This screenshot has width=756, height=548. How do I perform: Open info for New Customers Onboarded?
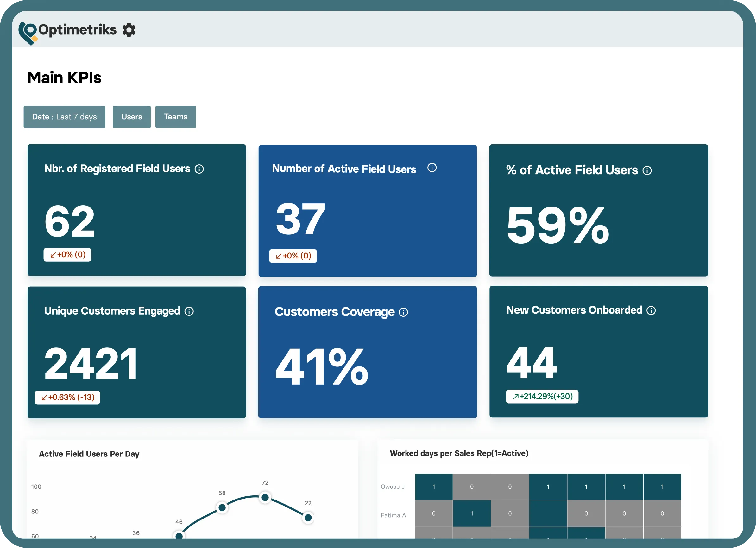[651, 310]
